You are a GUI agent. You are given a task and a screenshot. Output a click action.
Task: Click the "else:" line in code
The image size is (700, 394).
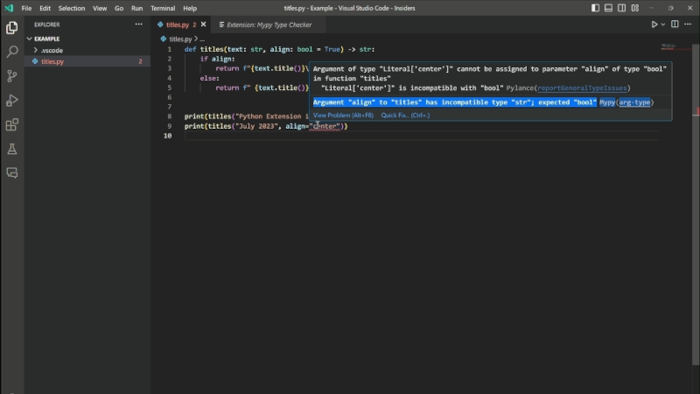209,78
